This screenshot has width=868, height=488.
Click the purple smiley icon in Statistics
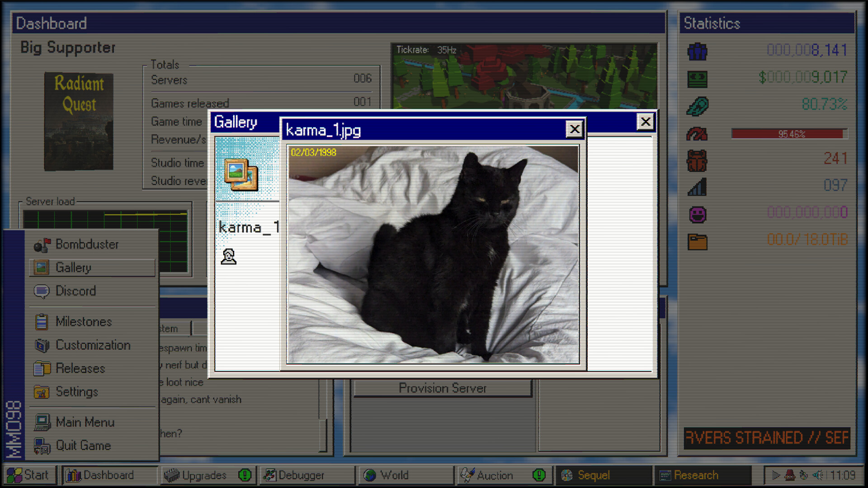(x=697, y=213)
